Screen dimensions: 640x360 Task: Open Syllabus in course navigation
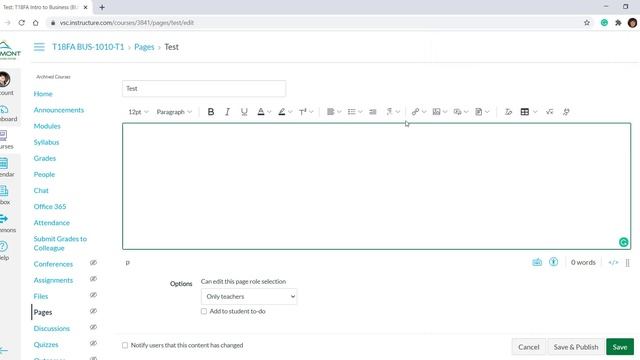tap(46, 142)
